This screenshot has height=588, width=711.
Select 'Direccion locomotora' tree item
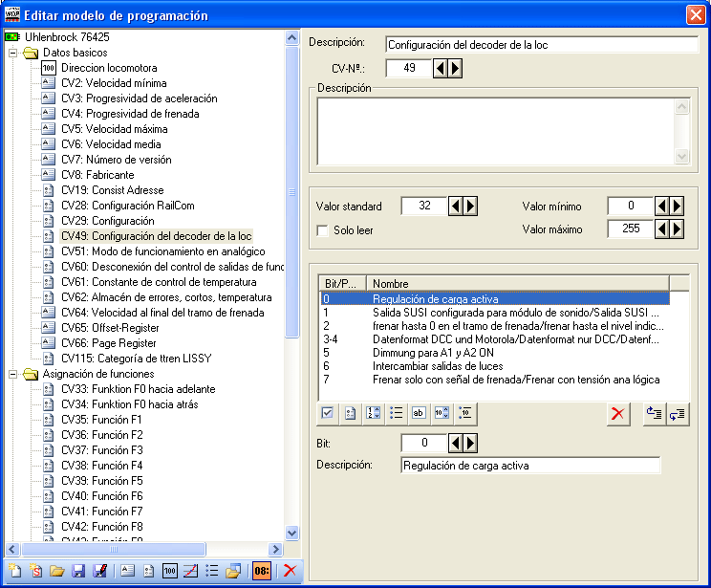point(109,68)
